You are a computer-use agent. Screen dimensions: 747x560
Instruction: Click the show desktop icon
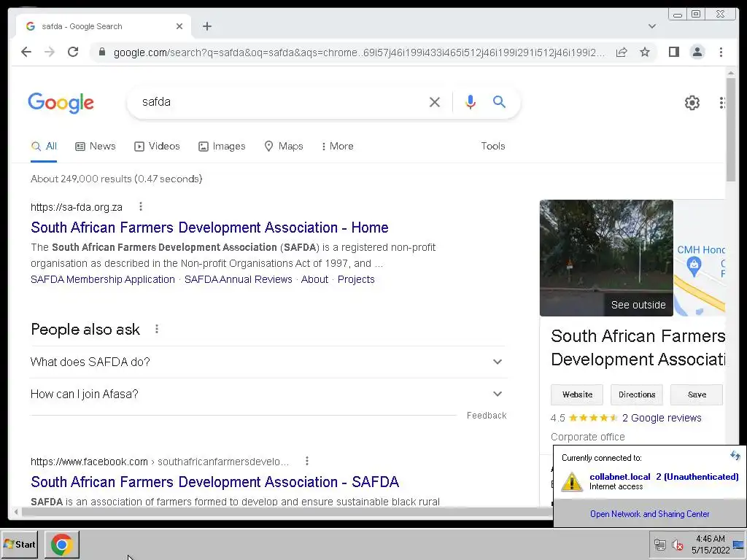point(738,545)
